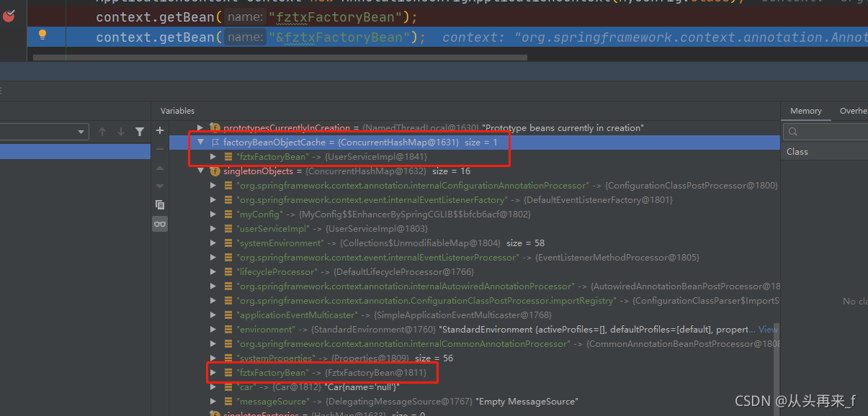Click the field icon of prototypesCurrentlyInCreation
Screen dimensions: 868x416
pos(215,128)
